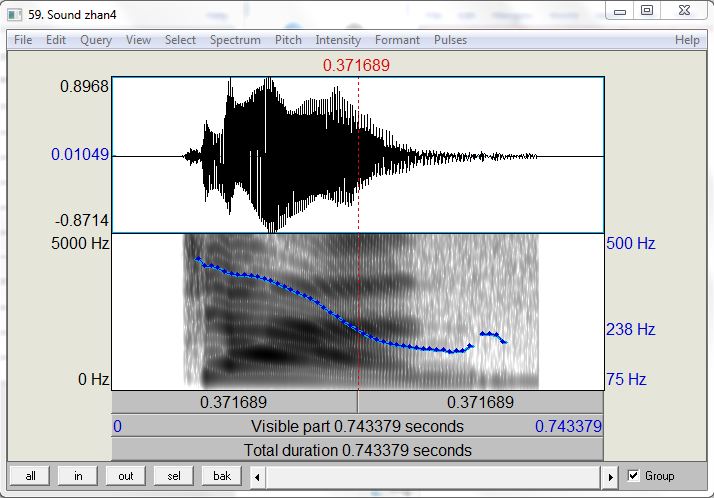Click the 'bak' zoom button
714x498 pixels.
[222, 476]
